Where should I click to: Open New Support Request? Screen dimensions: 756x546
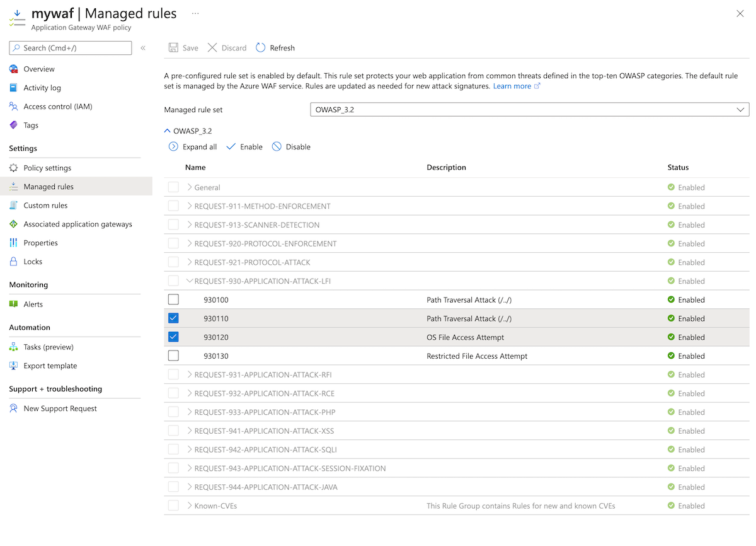[60, 409]
